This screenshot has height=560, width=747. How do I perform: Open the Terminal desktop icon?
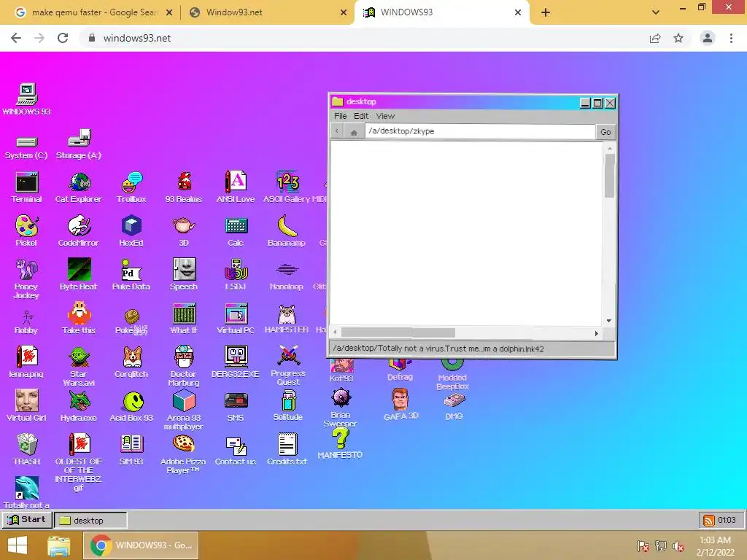tap(27, 187)
